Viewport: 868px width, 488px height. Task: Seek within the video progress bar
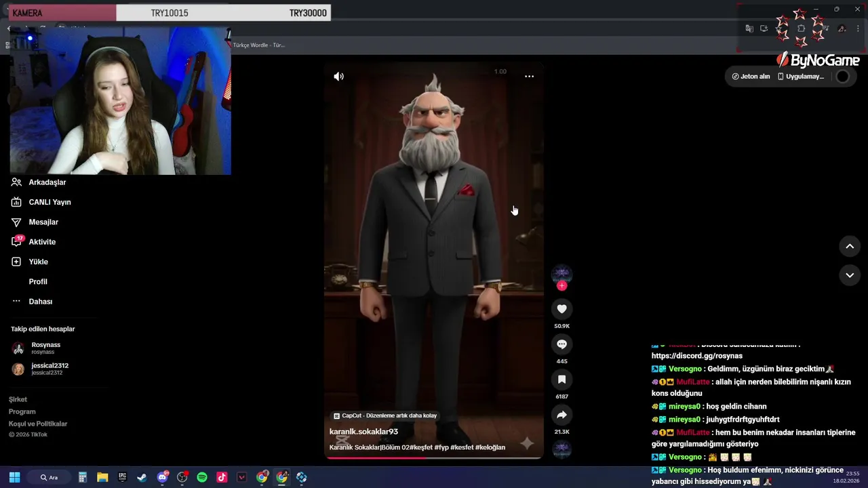(x=434, y=458)
